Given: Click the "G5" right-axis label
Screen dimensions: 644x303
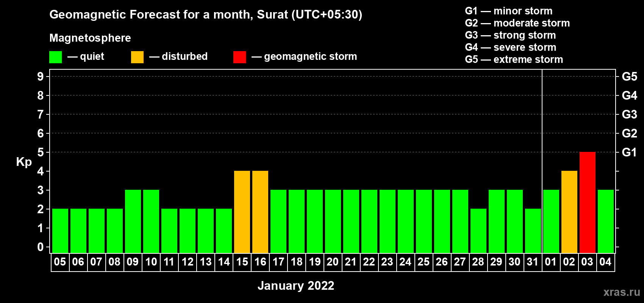Looking at the screenshot, I should (630, 77).
